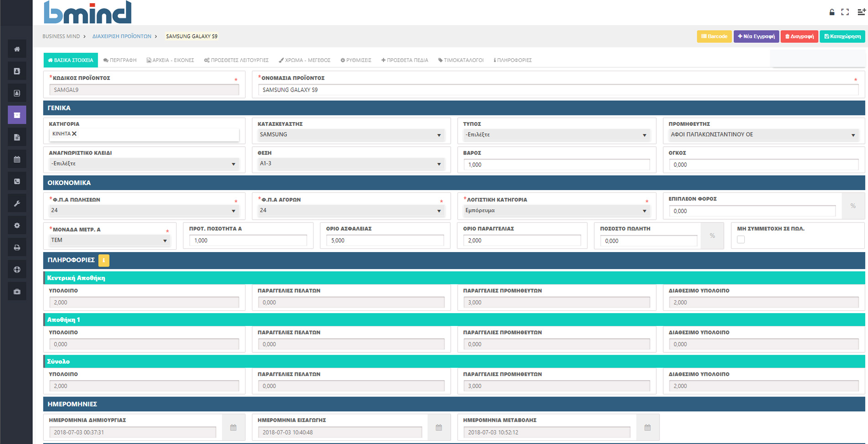
Task: Open calendar picker for ΗΜΕΡΟΜΗΝΙΑ ΔΗΜΙΟΥΡΓΙΑΣ
Action: (233, 428)
